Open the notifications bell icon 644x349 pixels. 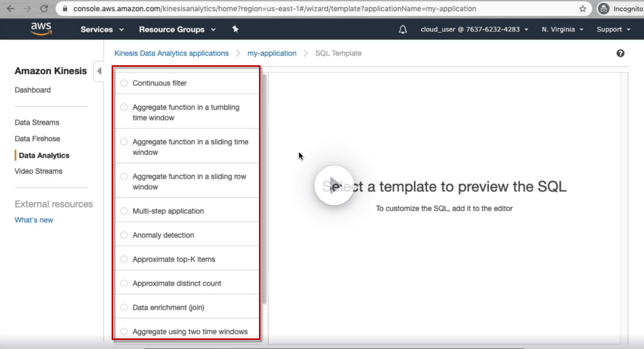pyautogui.click(x=403, y=29)
